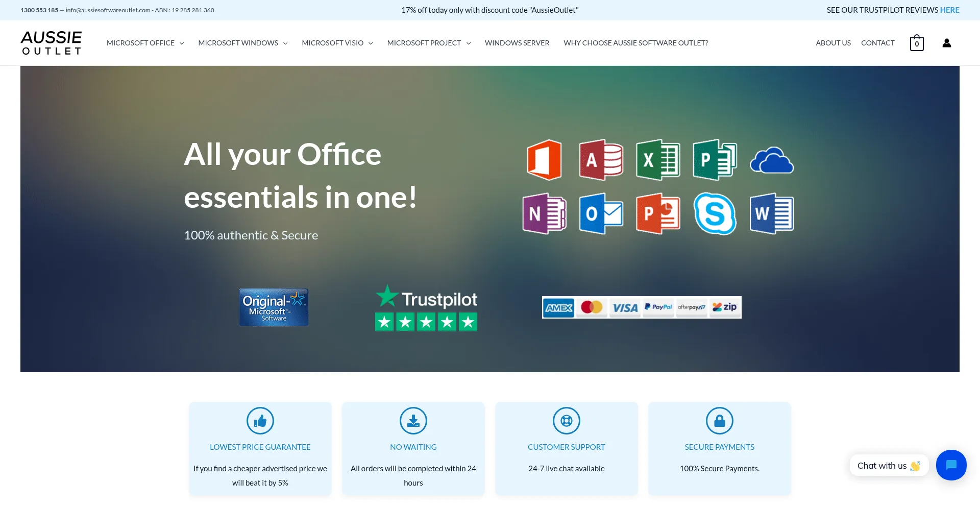This screenshot has height=507, width=980.
Task: Click the Skype icon in banner
Action: click(x=715, y=214)
